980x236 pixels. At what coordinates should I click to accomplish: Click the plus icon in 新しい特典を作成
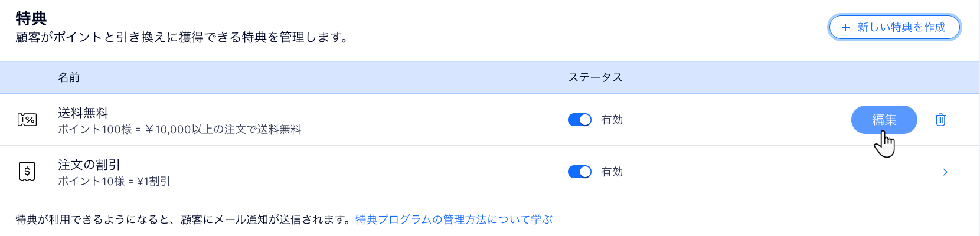point(845,27)
